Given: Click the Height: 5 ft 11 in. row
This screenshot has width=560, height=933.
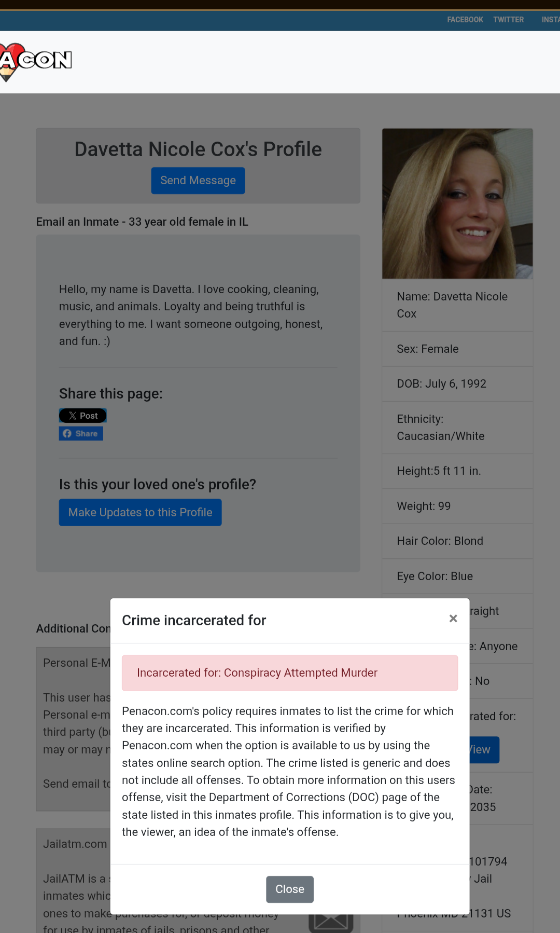Looking at the screenshot, I should (457, 471).
